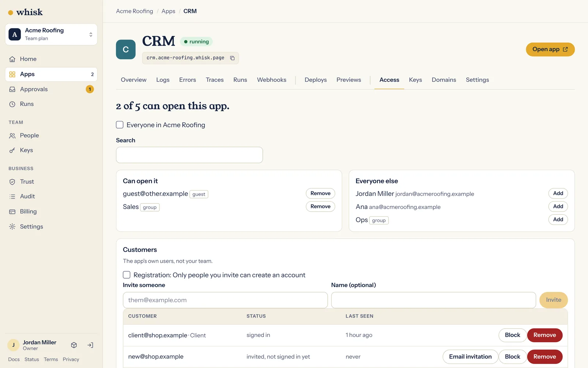
Task: Block client@shop.example customer
Action: click(x=512, y=335)
